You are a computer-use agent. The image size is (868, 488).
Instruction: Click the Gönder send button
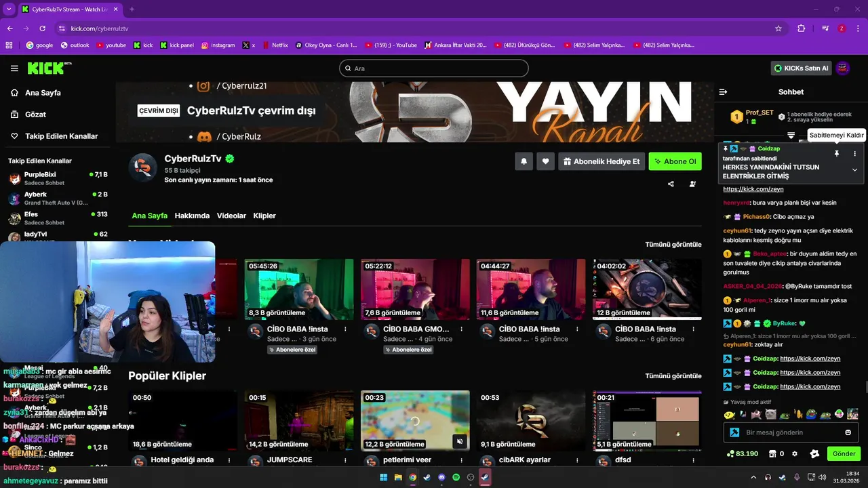(x=844, y=453)
